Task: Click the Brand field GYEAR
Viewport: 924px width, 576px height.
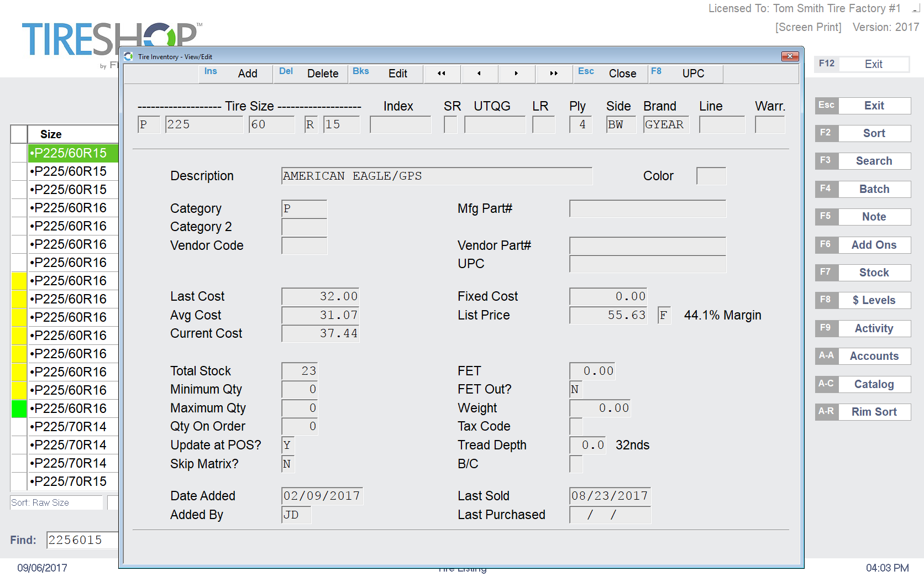Action: [x=666, y=124]
